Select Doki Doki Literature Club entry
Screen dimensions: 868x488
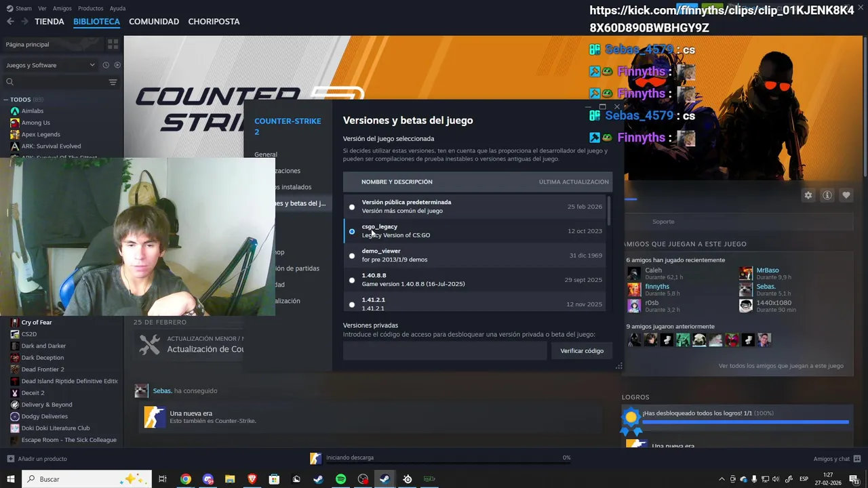pos(56,428)
